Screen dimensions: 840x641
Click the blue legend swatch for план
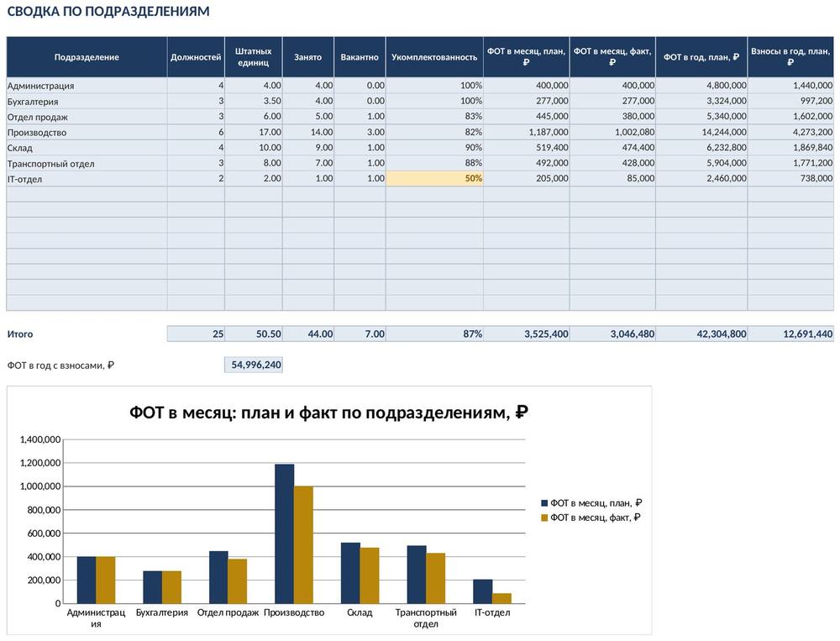[x=544, y=503]
